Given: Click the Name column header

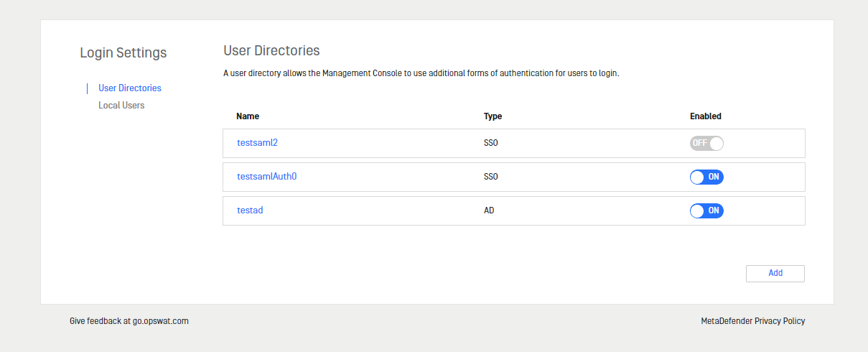Looking at the screenshot, I should click(x=248, y=116).
